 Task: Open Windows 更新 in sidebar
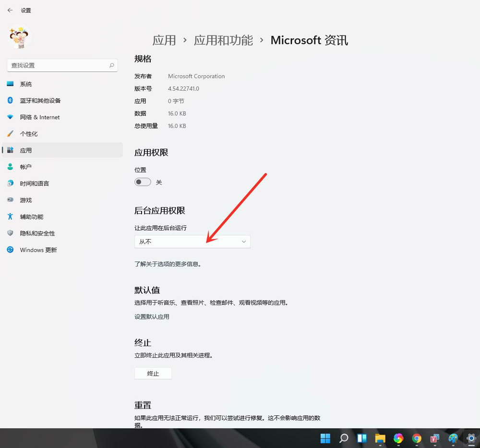62,250
